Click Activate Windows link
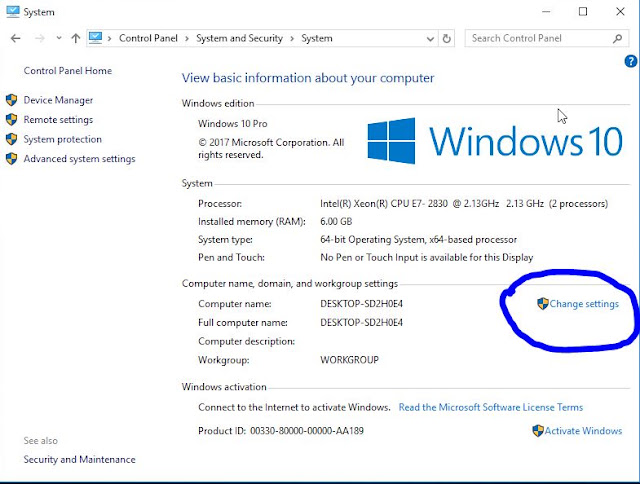The width and height of the screenshot is (640, 484). pyautogui.click(x=583, y=431)
